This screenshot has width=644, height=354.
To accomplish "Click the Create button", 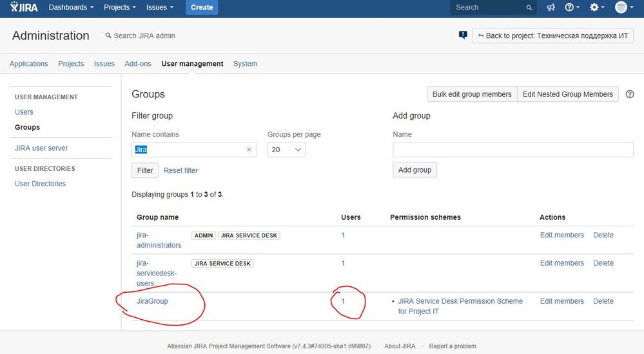I will (202, 7).
